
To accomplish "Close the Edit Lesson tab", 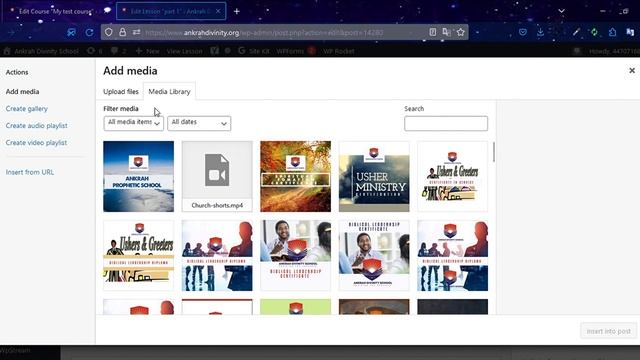I will point(218,11).
